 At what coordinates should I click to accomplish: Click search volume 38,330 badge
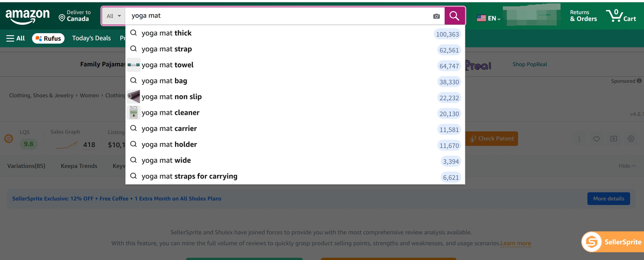tap(449, 82)
